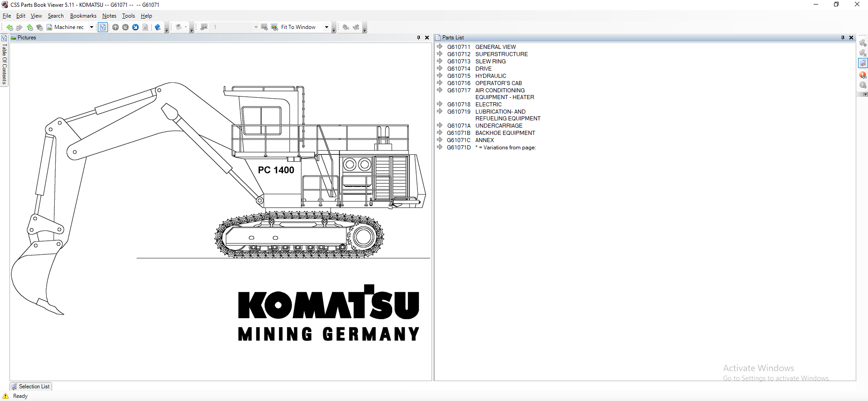Viewport: 868px width, 401px height.
Task: Select the SUPERSTRUCTURE entry
Action: pyautogui.click(x=501, y=54)
